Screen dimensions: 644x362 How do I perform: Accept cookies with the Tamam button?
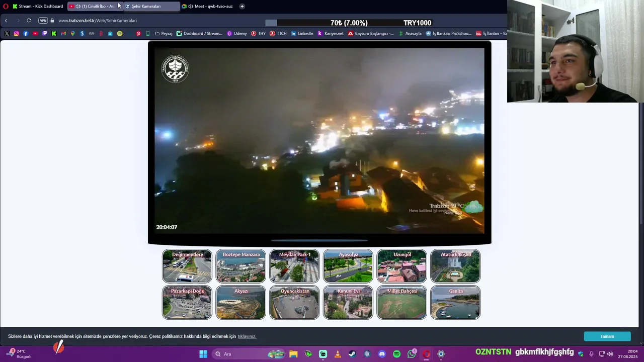coord(607,336)
